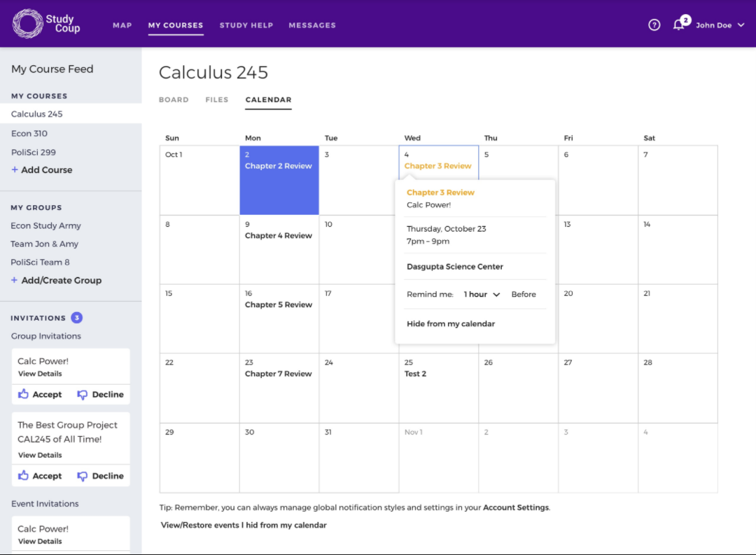This screenshot has width=756, height=555.
Task: Click Hide from my calendar
Action: (451, 324)
